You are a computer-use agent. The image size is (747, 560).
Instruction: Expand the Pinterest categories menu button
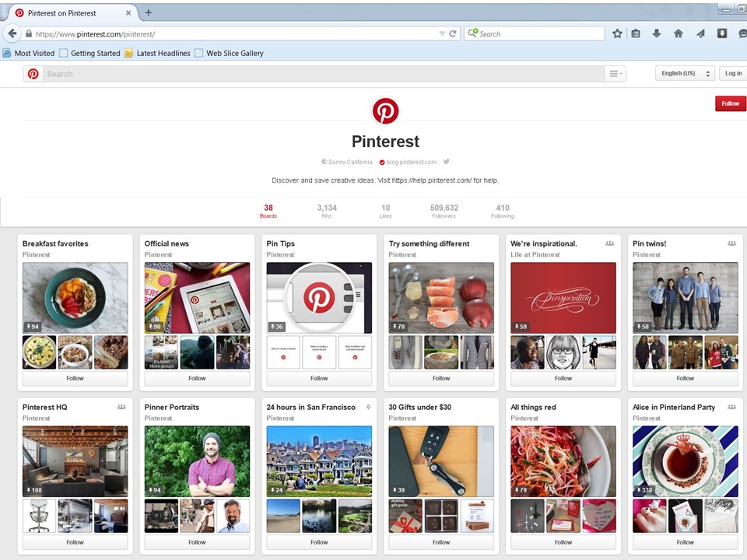tap(615, 74)
